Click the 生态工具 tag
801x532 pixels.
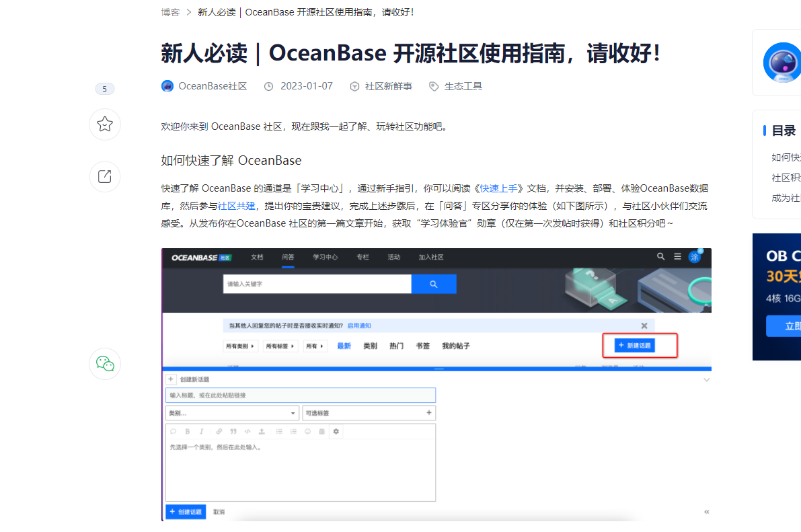click(x=463, y=86)
